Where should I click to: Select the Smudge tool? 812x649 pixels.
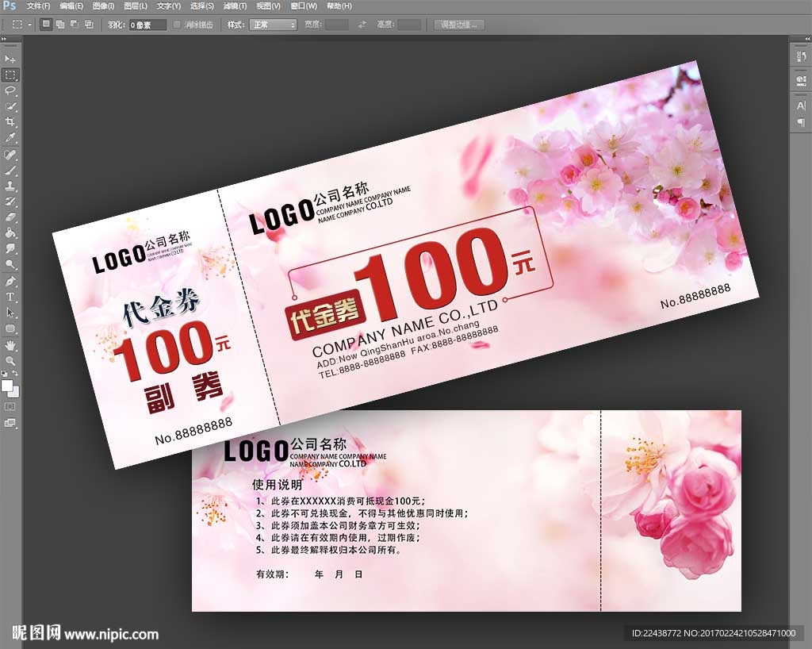[x=10, y=248]
